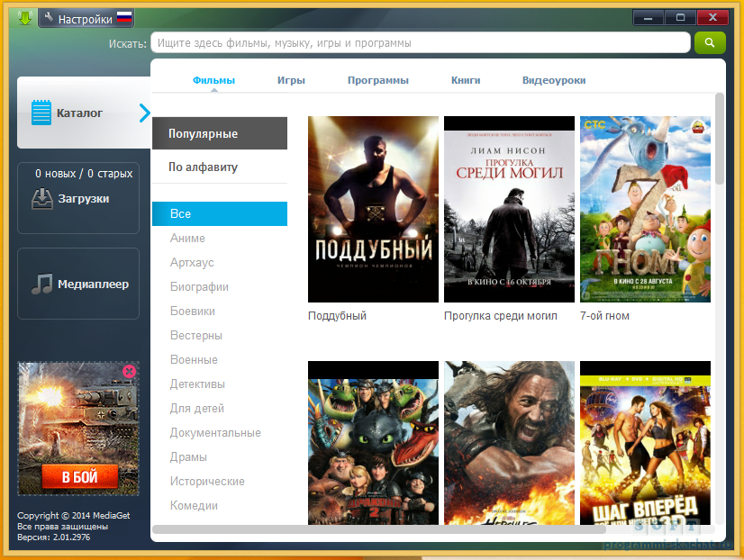Click the blue notepad Каталог icon
This screenshot has width=744, height=560.
41,113
